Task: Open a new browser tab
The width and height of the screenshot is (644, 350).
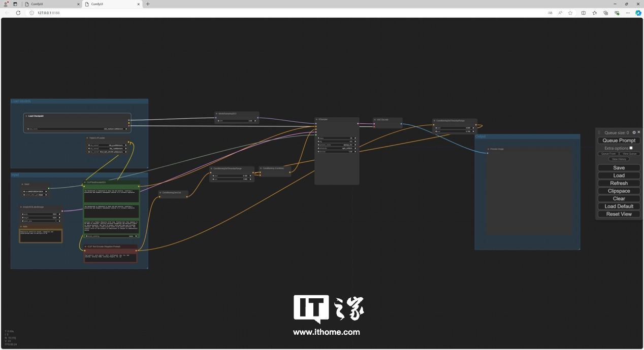Action: point(147,4)
